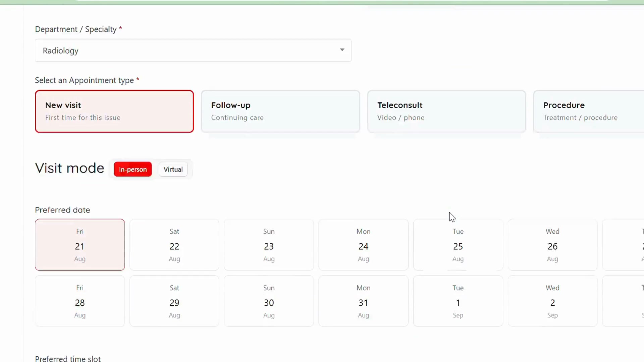Pick Wed 26 Aug date card
This screenshot has height=362, width=644.
coord(553,245)
